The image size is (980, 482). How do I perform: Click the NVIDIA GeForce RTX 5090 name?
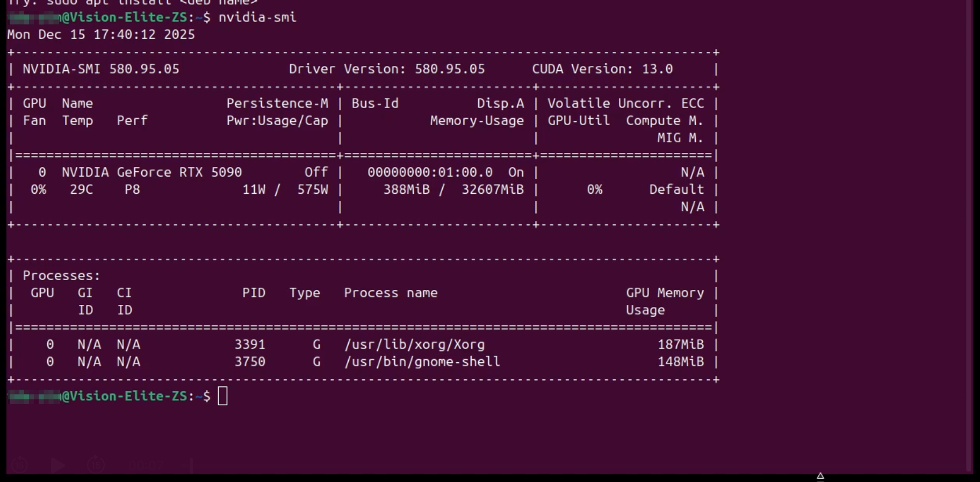click(152, 172)
